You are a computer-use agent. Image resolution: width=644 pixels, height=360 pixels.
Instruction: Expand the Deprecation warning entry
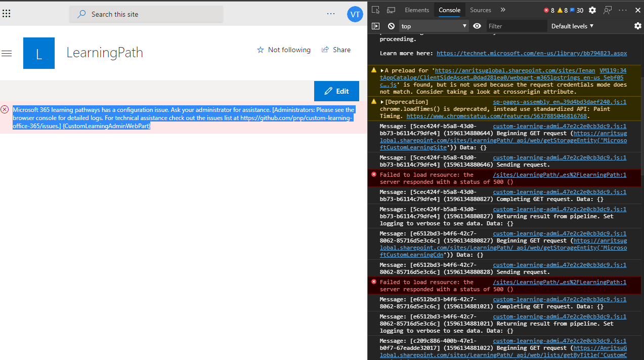click(x=381, y=102)
